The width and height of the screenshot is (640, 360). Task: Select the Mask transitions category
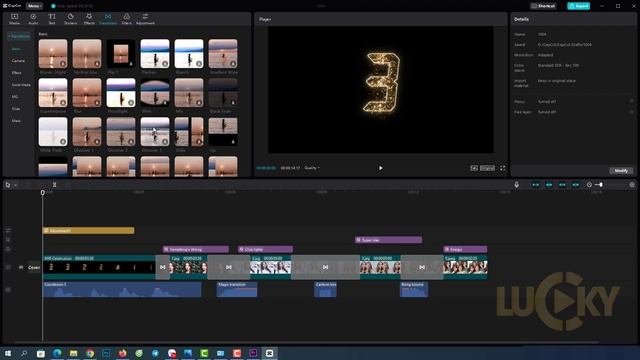point(16,121)
